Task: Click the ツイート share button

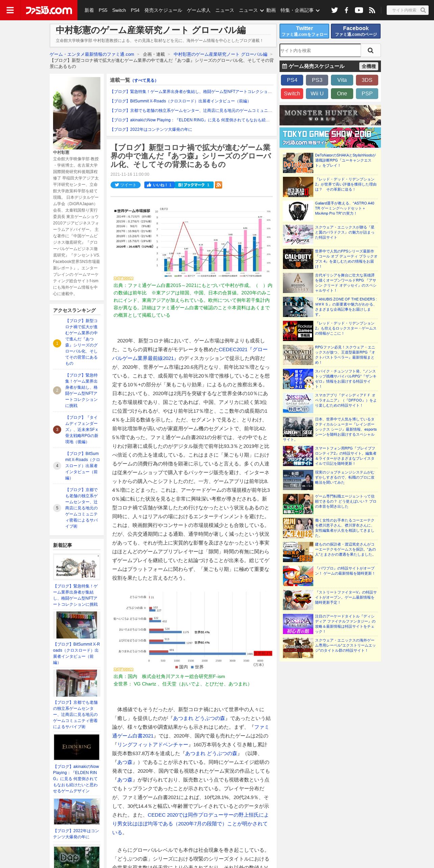Action: point(125,185)
